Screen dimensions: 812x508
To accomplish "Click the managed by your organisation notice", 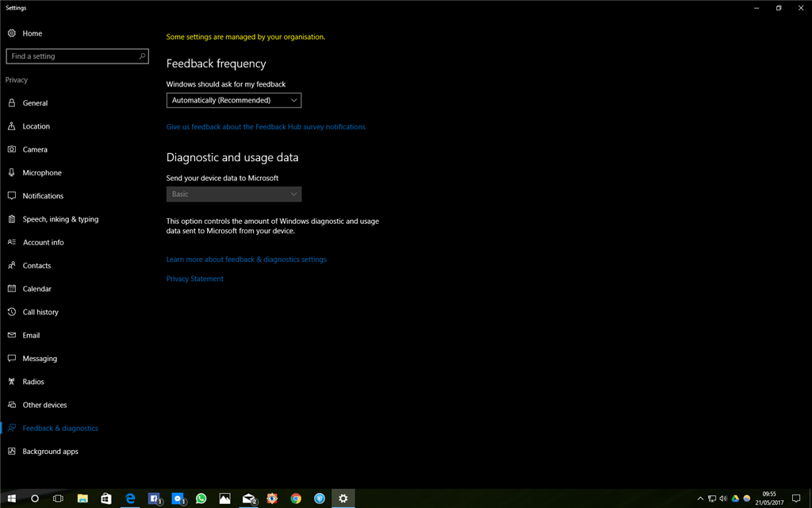I will point(246,37).
